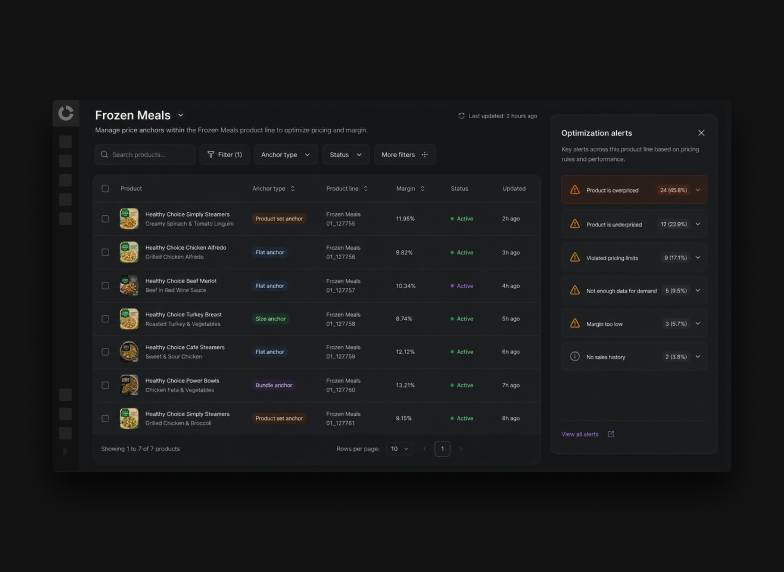Click the warning icon for Product is underpriced
Screen dimensions: 784x572
[x=575, y=224]
